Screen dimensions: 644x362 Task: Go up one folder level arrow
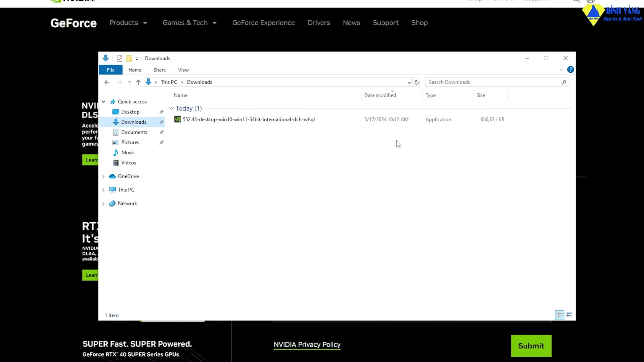pos(138,82)
